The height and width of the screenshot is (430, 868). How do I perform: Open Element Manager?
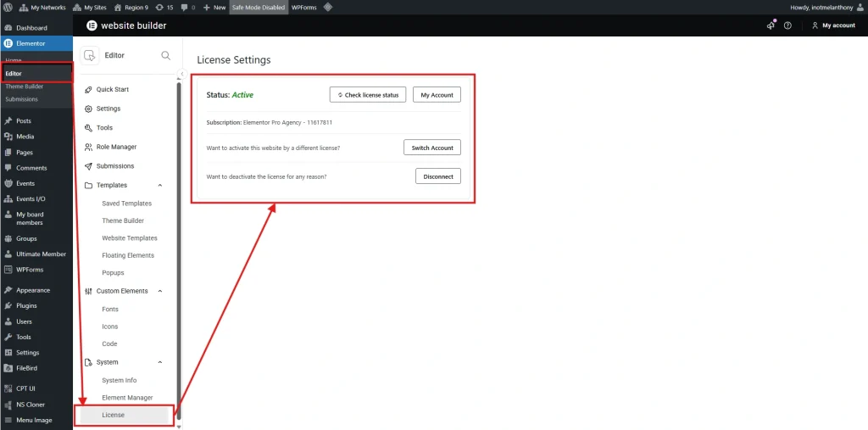pos(127,398)
